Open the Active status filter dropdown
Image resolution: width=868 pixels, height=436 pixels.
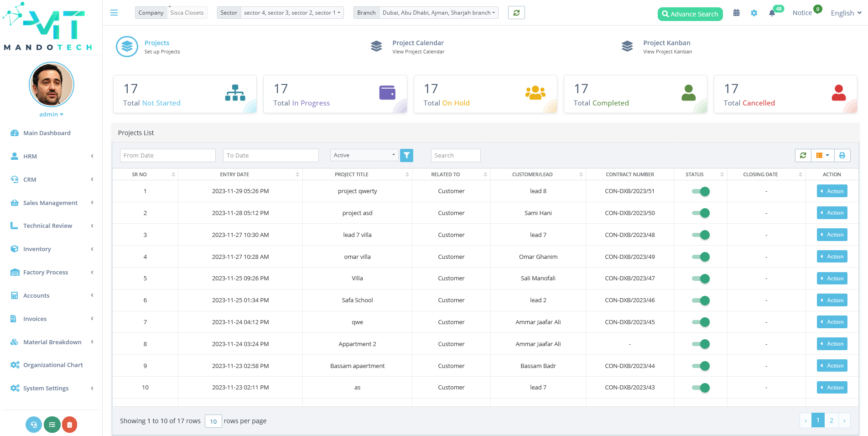point(364,155)
